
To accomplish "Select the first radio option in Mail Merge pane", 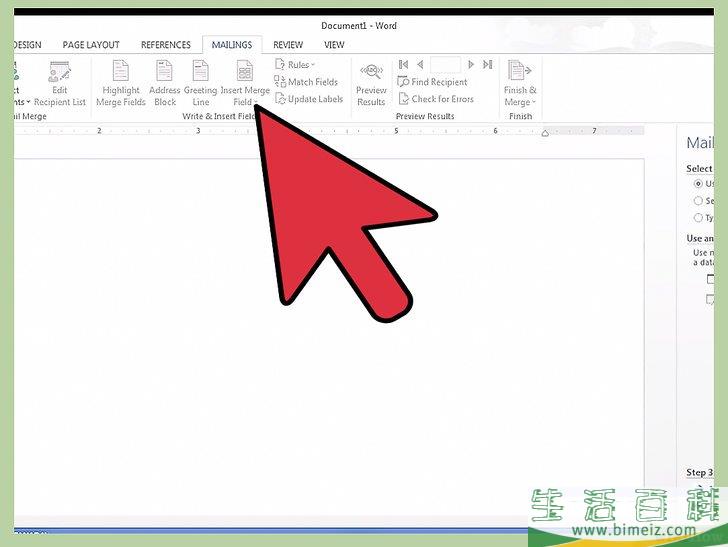I will pos(698,183).
